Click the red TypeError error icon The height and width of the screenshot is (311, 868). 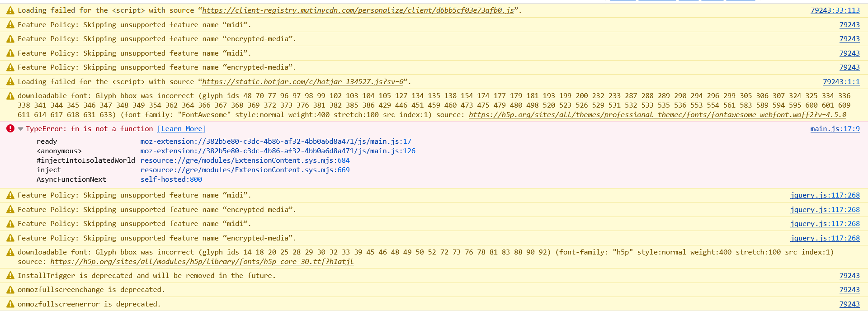coord(10,128)
